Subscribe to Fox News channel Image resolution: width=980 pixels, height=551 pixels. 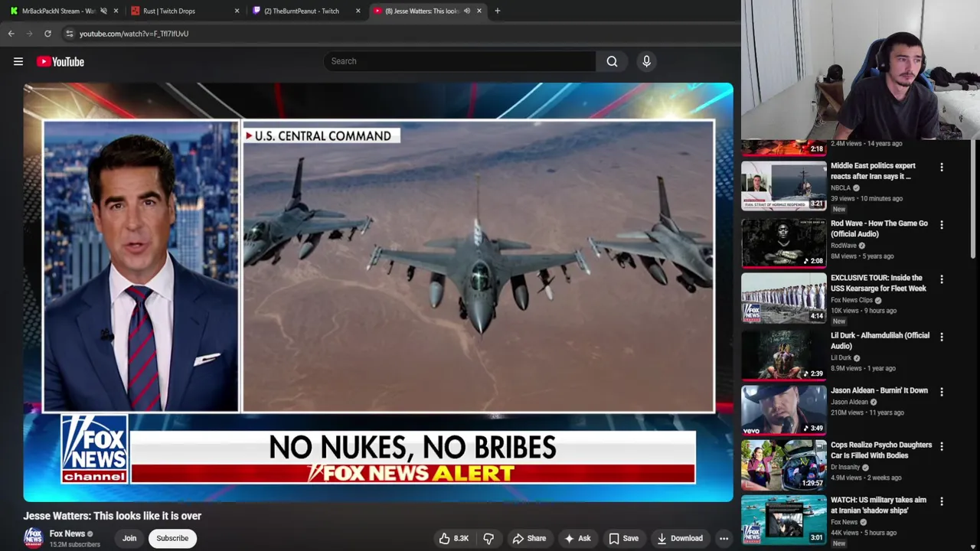click(172, 538)
